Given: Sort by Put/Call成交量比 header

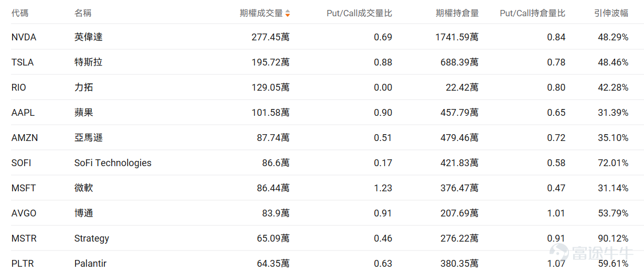Looking at the screenshot, I should (360, 13).
